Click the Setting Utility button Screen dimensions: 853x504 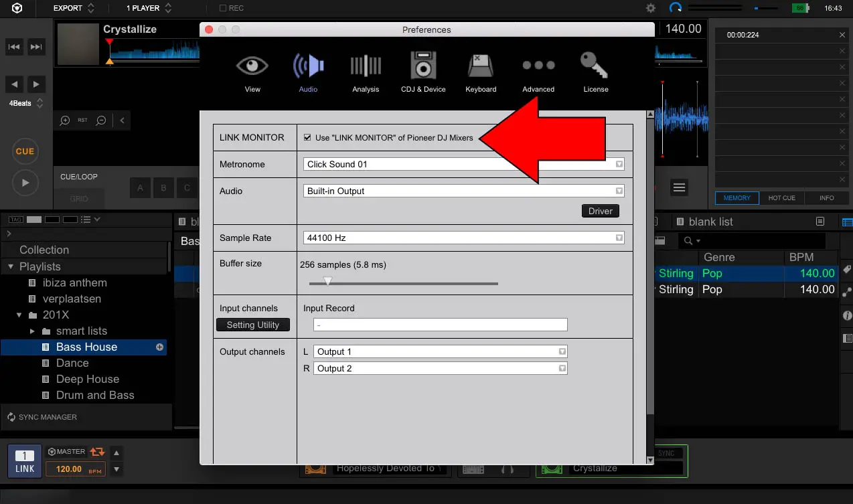(252, 325)
